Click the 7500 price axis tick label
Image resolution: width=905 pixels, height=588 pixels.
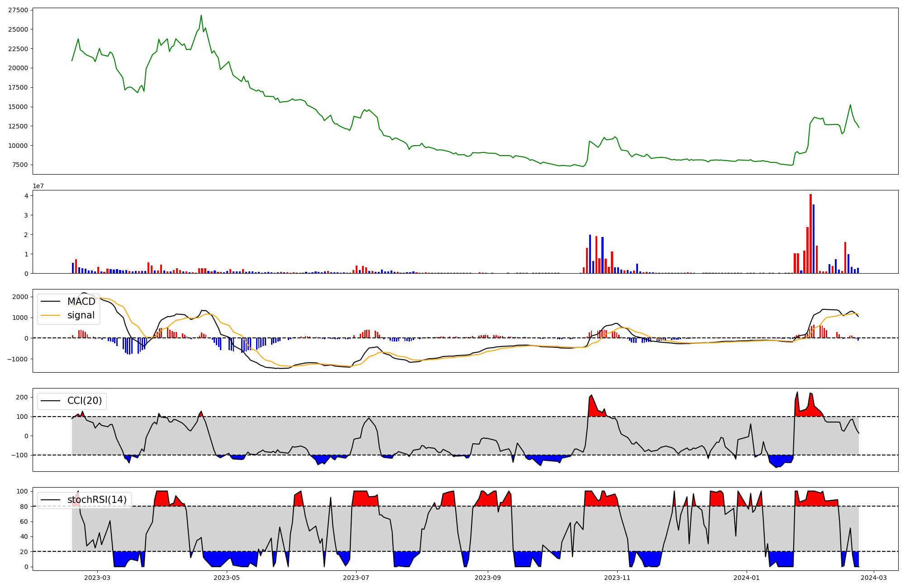pyautogui.click(x=20, y=165)
